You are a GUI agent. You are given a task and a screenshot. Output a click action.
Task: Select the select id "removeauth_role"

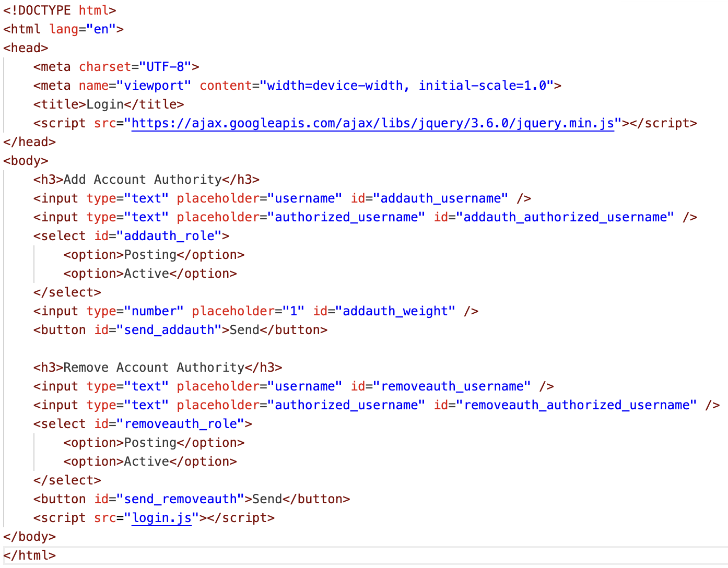pos(181,424)
